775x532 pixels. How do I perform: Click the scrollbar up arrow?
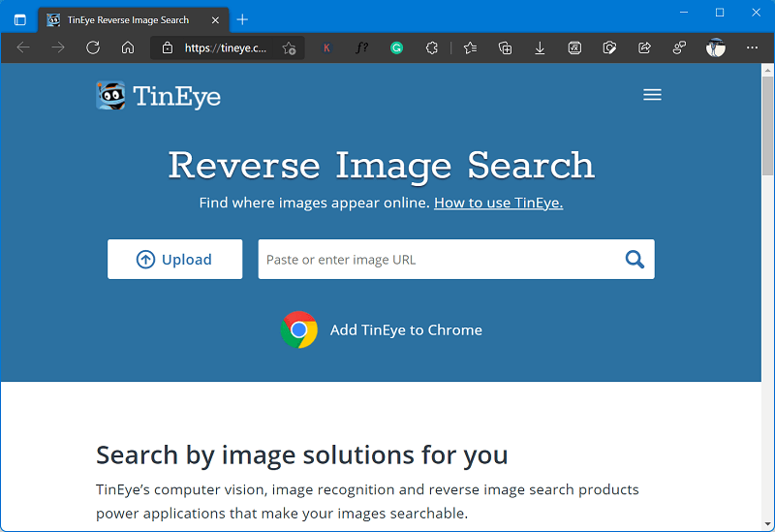click(x=767, y=70)
